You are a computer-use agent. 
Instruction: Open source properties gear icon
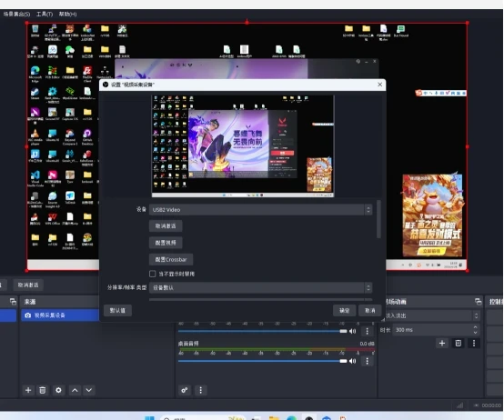tap(58, 390)
